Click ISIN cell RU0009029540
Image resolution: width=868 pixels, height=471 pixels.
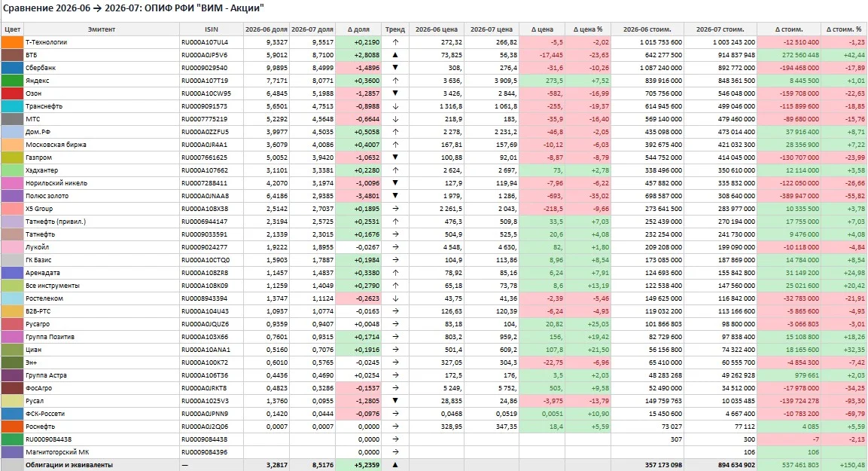click(x=211, y=68)
